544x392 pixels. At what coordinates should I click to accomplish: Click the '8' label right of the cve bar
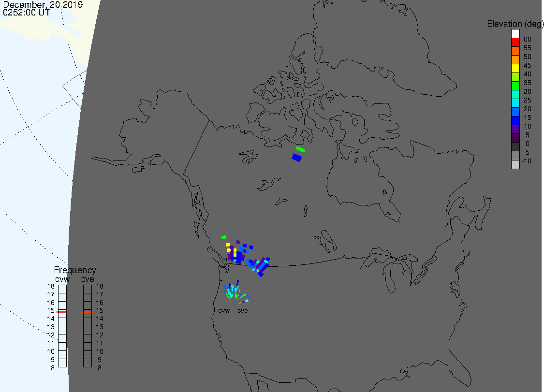point(100,368)
